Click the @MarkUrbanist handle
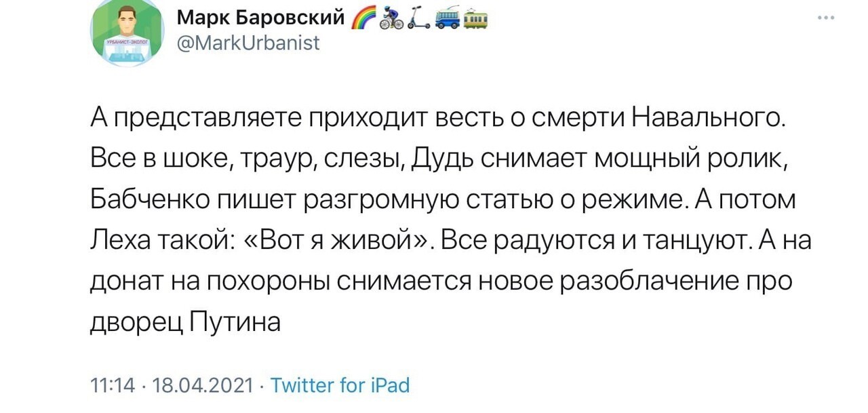This screenshot has width=868, height=413. coord(248,43)
